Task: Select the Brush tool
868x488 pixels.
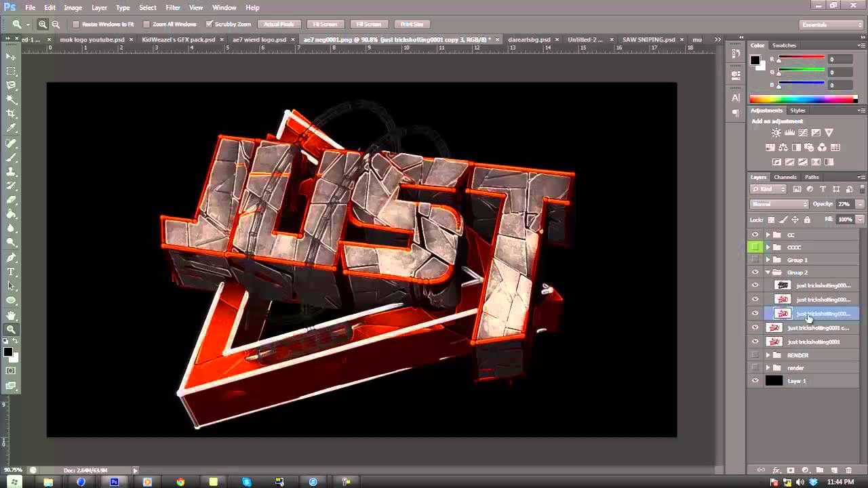Action: click(11, 157)
